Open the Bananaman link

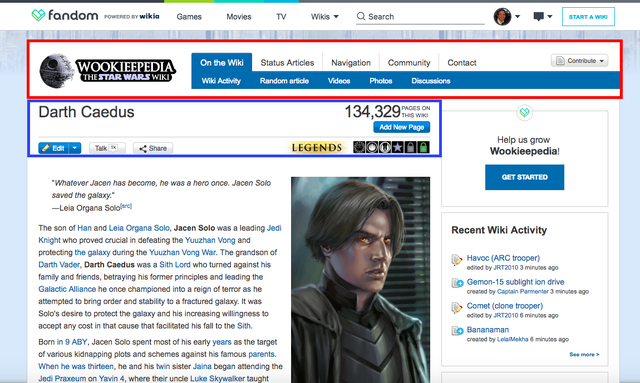[x=488, y=330]
